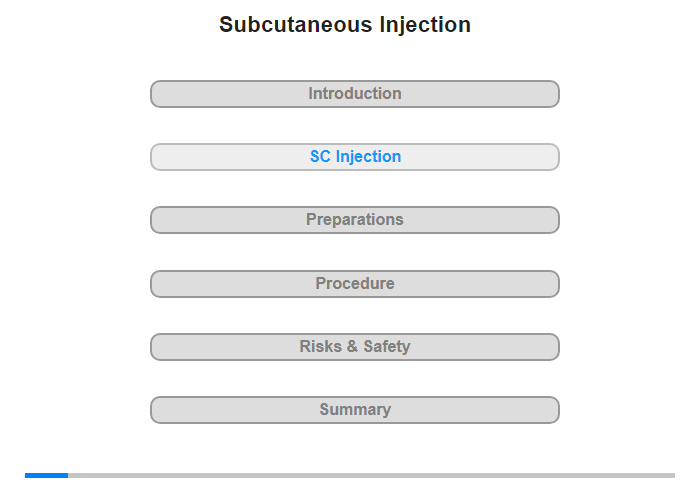Click the "Risks & Safety" label text
The height and width of the screenshot is (480, 700).
click(355, 347)
